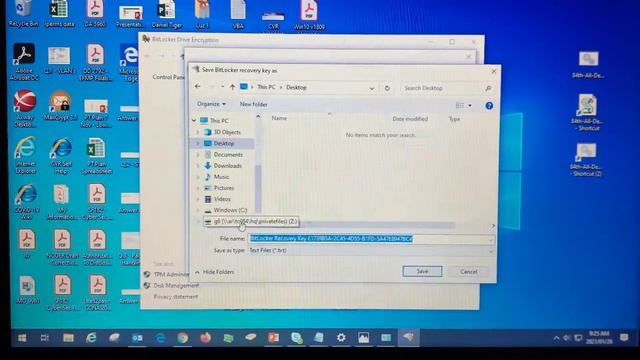
Task: Select Documents in the navigation tree
Action: point(228,155)
